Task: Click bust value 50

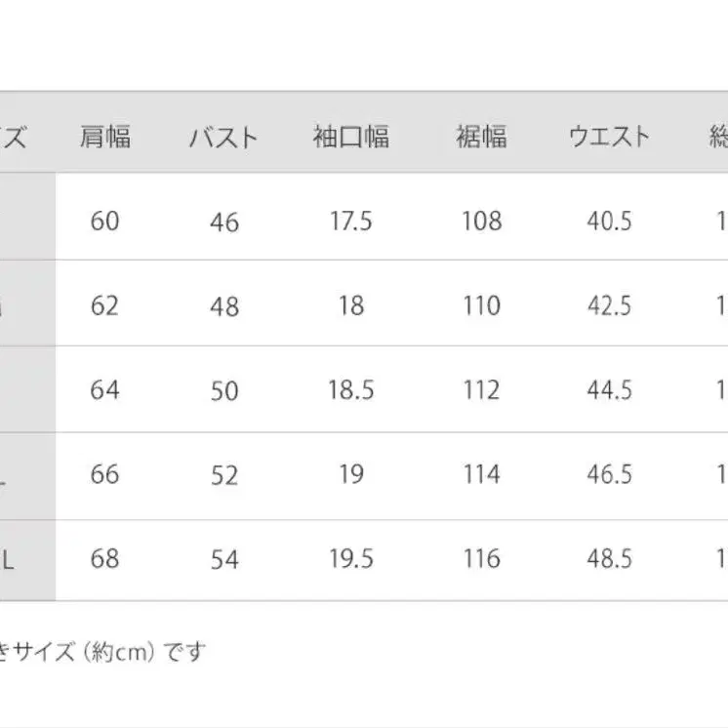Action: click(x=224, y=391)
